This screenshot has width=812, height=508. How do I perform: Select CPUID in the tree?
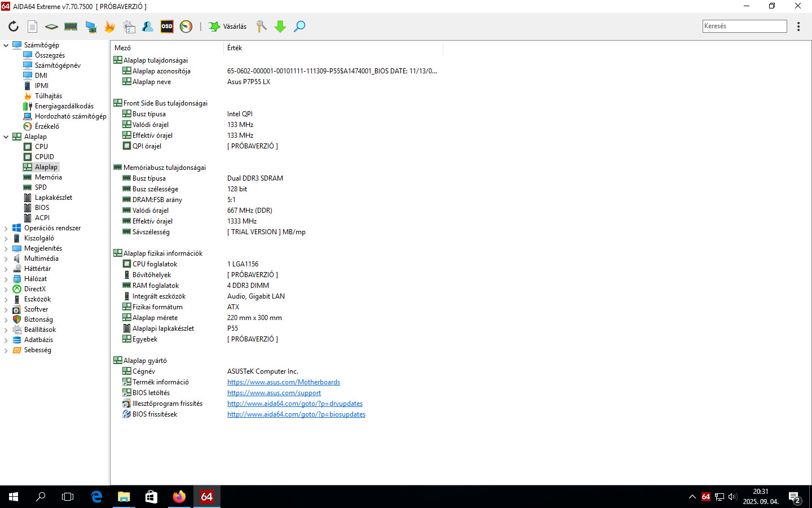point(45,157)
